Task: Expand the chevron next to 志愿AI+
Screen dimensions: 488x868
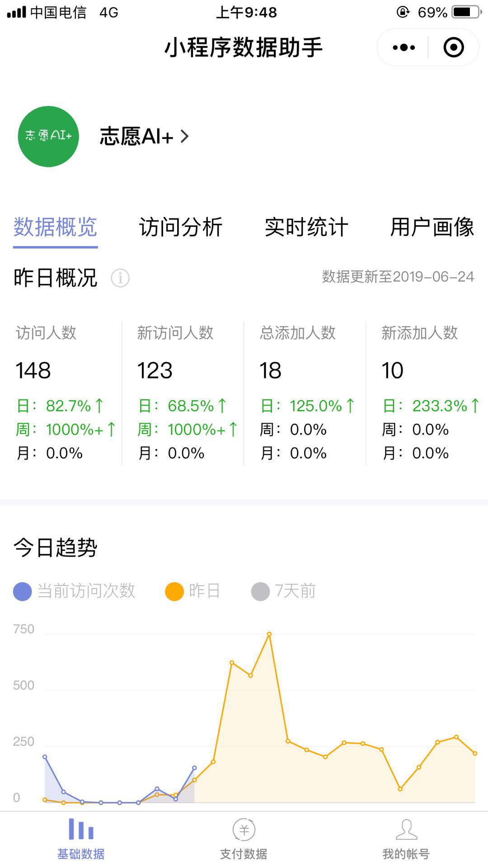Action: click(x=184, y=137)
